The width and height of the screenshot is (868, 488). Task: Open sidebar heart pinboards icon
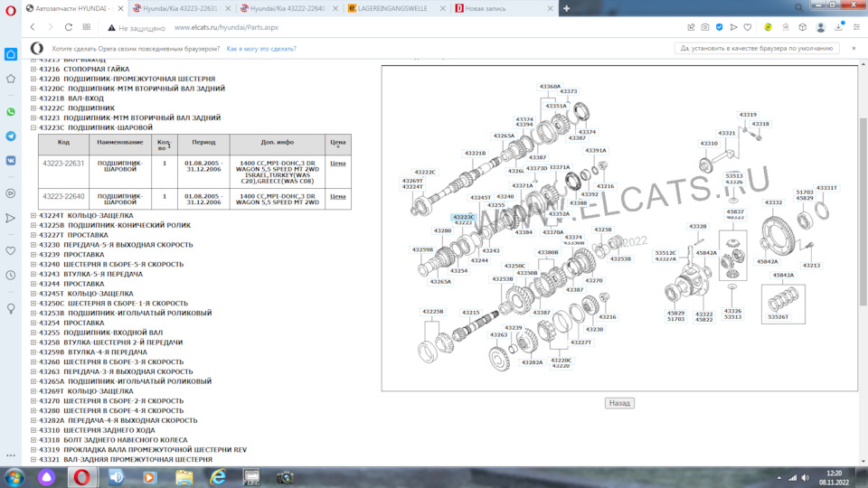click(x=11, y=251)
